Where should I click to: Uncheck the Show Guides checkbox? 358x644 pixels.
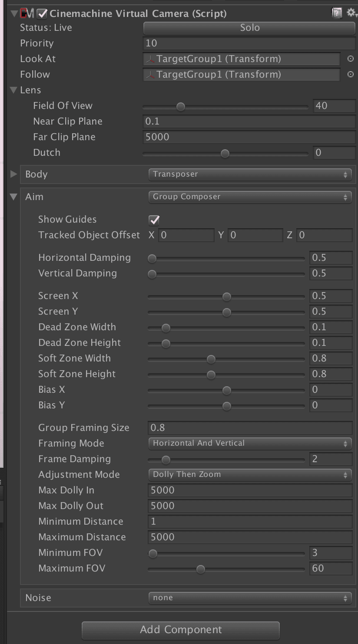coord(154,220)
